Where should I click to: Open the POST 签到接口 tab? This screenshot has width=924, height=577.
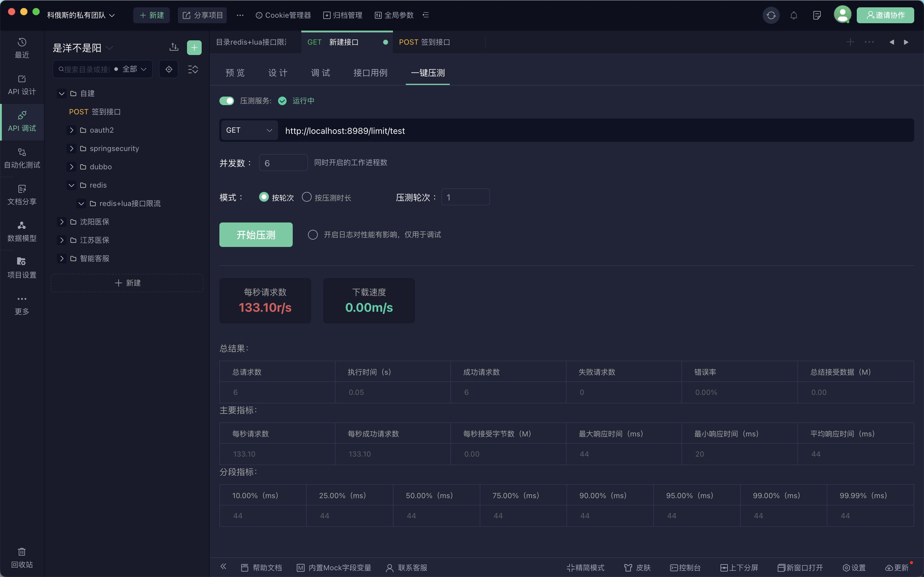(424, 42)
